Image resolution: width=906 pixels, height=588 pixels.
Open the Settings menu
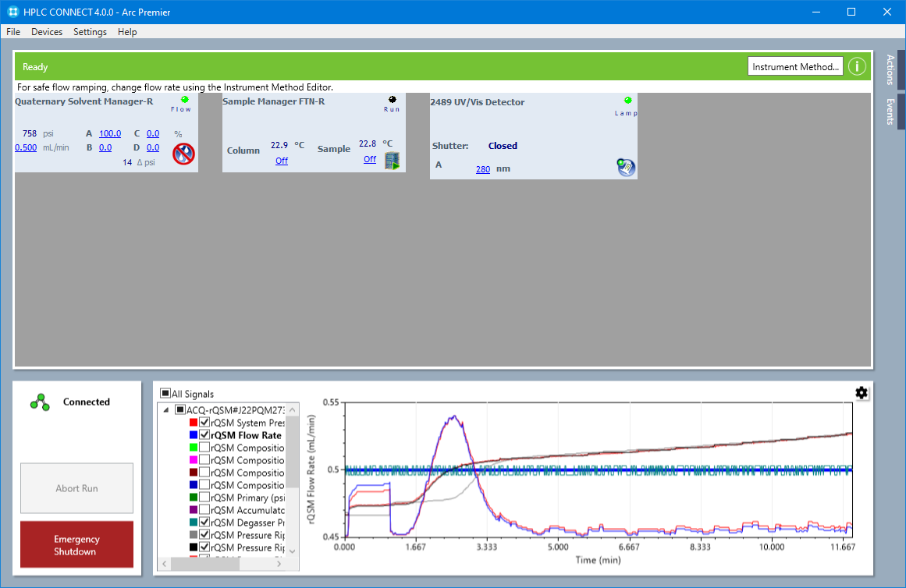(91, 32)
